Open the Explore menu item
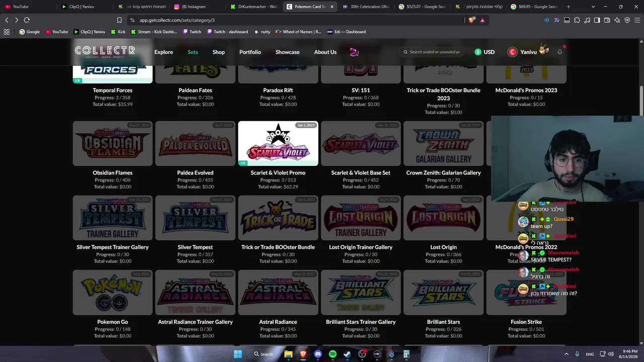The image size is (644, 362). [164, 52]
